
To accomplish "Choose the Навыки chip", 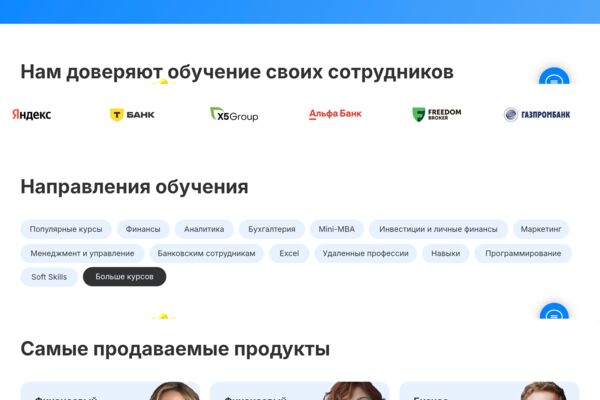I will [x=446, y=253].
